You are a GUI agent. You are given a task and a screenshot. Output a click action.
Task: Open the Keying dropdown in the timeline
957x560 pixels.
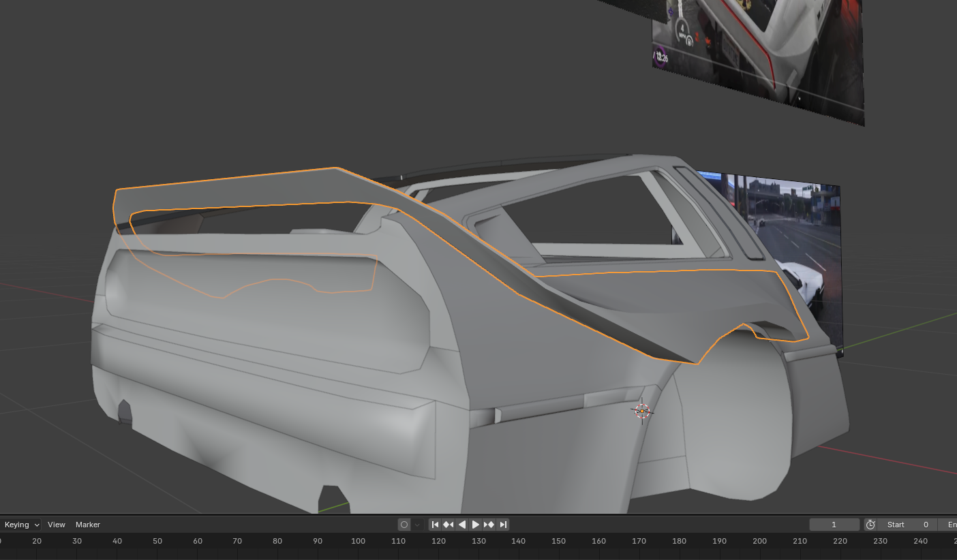point(20,525)
